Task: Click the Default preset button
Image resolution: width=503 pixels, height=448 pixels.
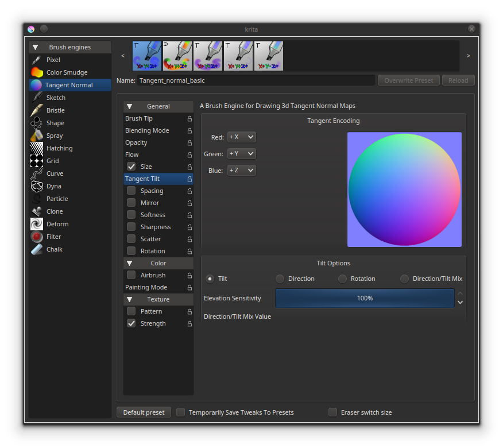Action: (143, 412)
